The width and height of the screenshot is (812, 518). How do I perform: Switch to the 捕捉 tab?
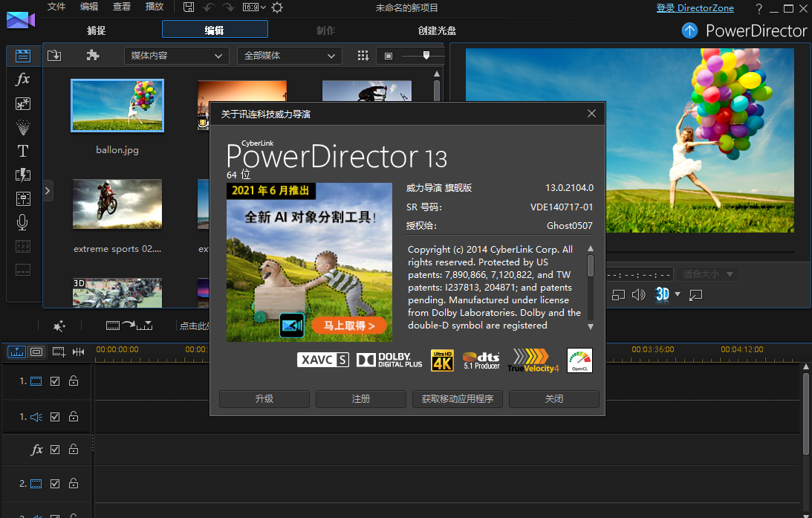(x=97, y=30)
